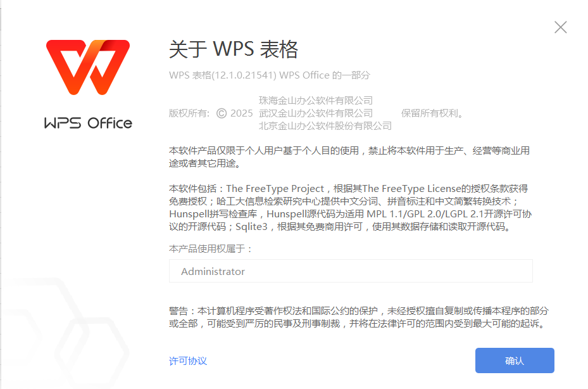This screenshot has height=389, width=588.
Task: Click the 警告 copyright warning paragraph
Action: (359, 317)
